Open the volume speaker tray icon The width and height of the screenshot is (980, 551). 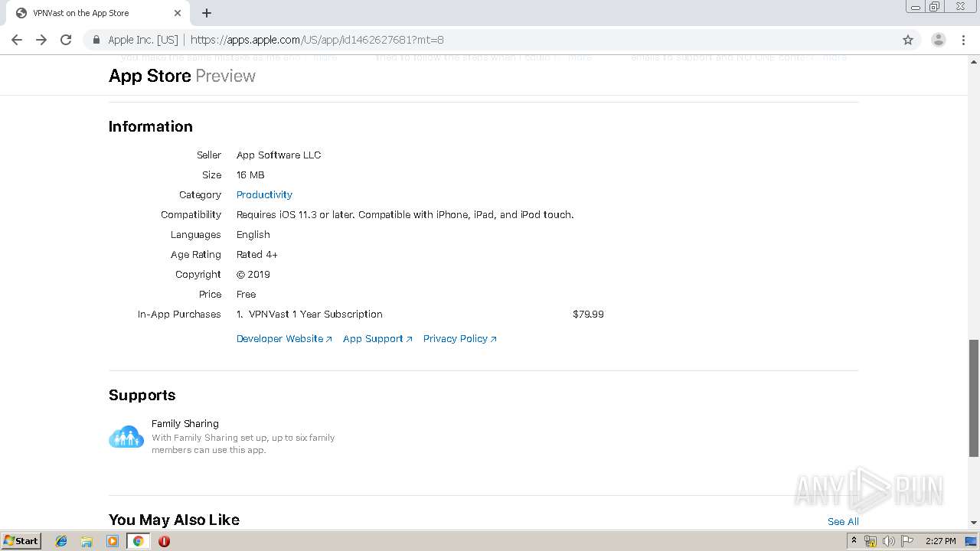pos(889,541)
